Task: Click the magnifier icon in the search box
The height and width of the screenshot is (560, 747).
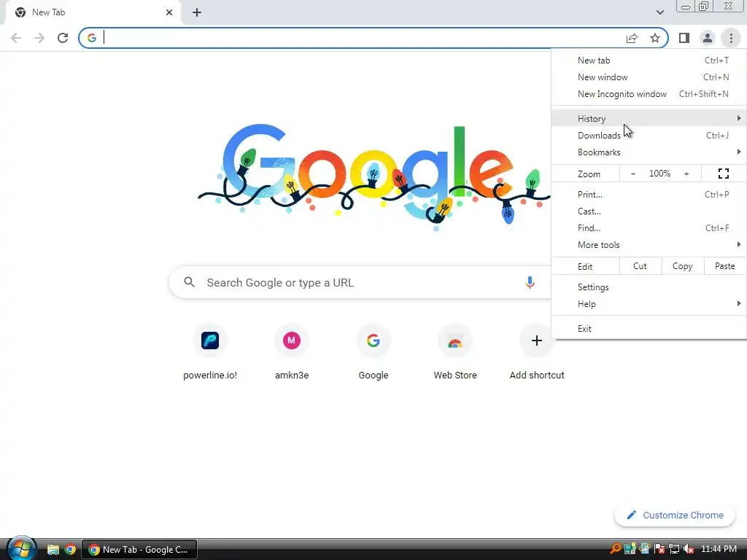Action: (x=189, y=282)
